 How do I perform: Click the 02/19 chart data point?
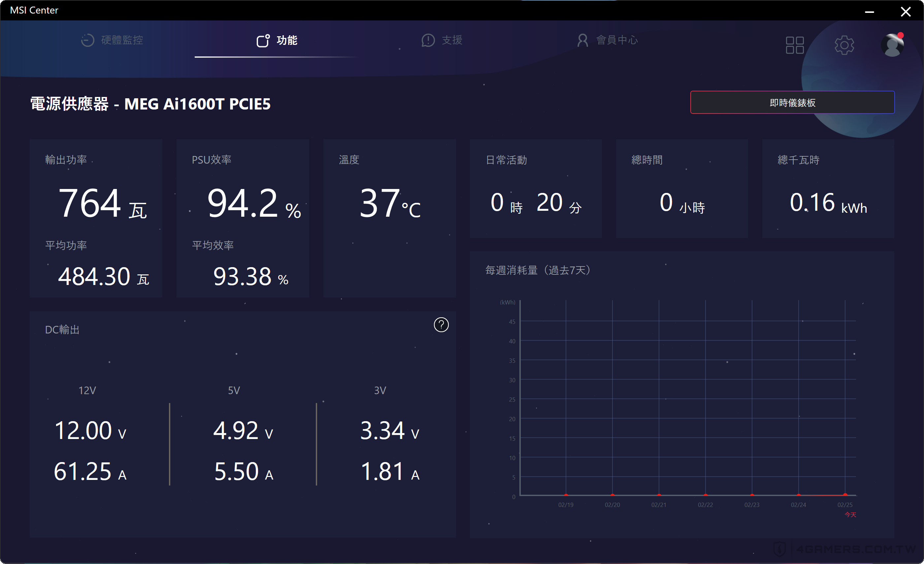[566, 495]
